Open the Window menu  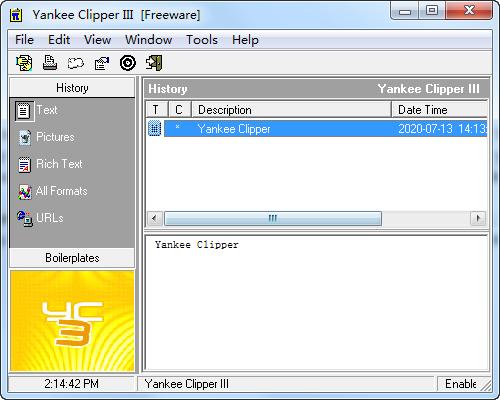tap(149, 40)
